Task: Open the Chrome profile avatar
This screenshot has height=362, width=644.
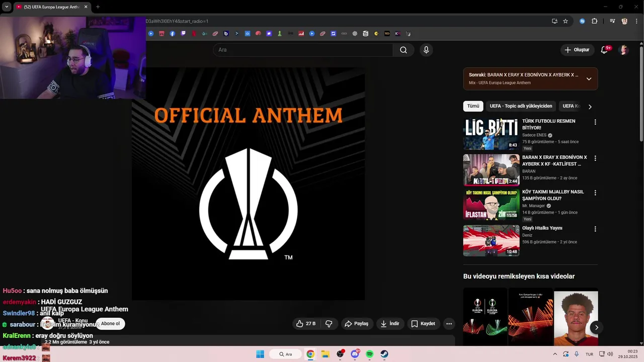Action: pos(624,21)
